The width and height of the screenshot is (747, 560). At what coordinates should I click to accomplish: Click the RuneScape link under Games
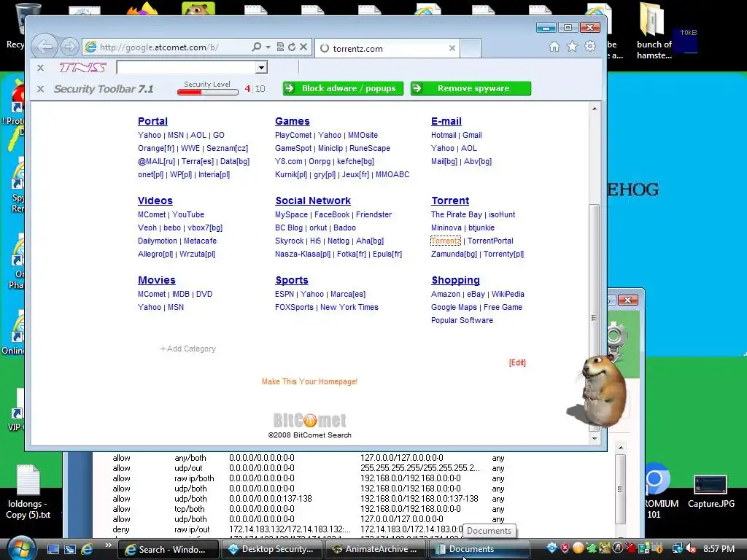370,149
